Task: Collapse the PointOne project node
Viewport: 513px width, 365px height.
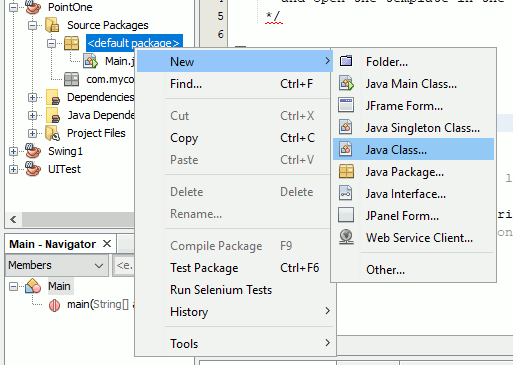Action: pyautogui.click(x=13, y=7)
